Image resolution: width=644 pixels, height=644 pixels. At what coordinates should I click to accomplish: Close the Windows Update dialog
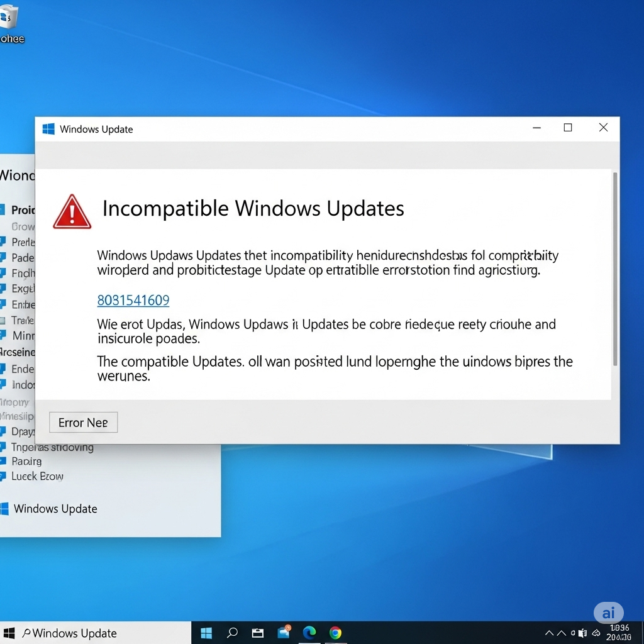[x=603, y=128]
